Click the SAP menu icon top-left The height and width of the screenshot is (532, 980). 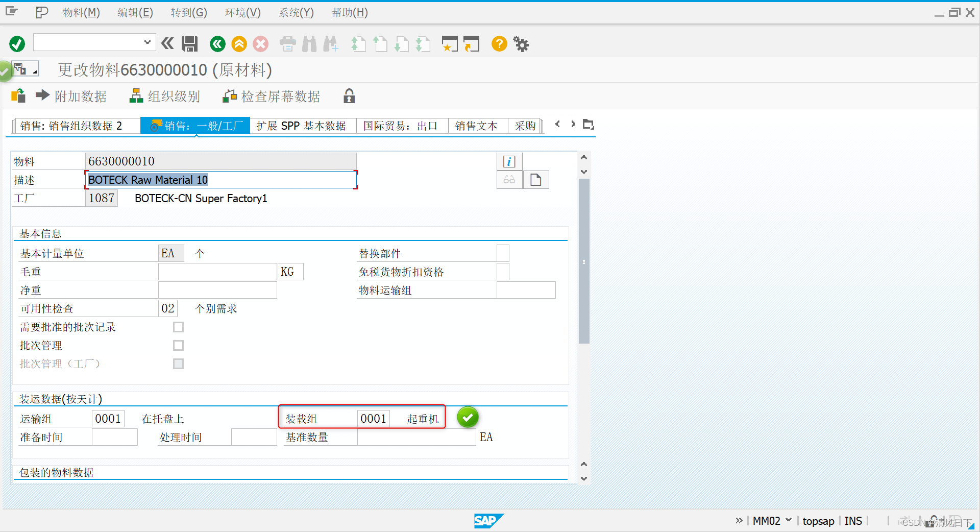pos(11,11)
